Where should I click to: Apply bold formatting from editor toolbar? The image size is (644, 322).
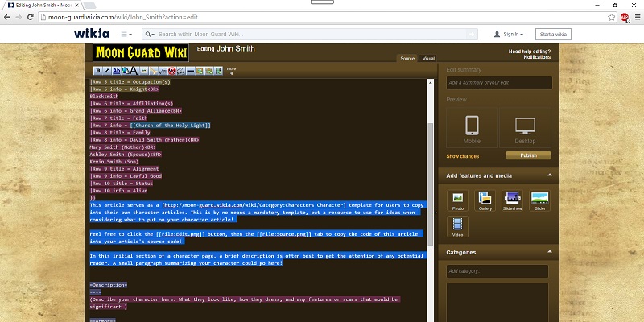click(x=97, y=71)
